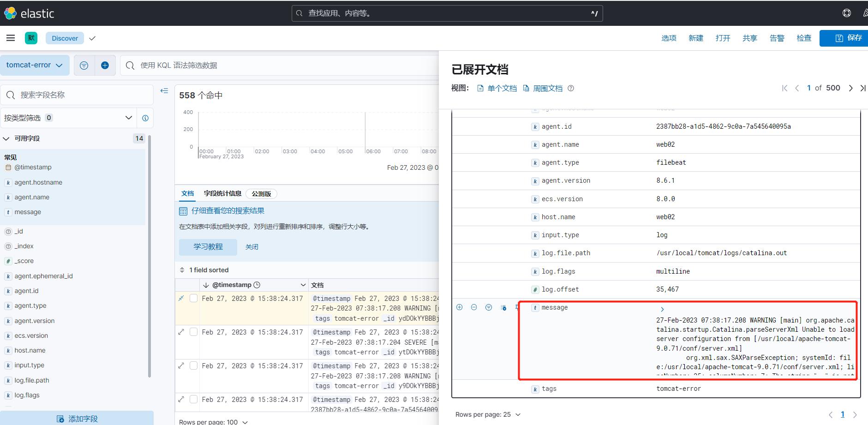Open field type filter info icon

tap(145, 118)
